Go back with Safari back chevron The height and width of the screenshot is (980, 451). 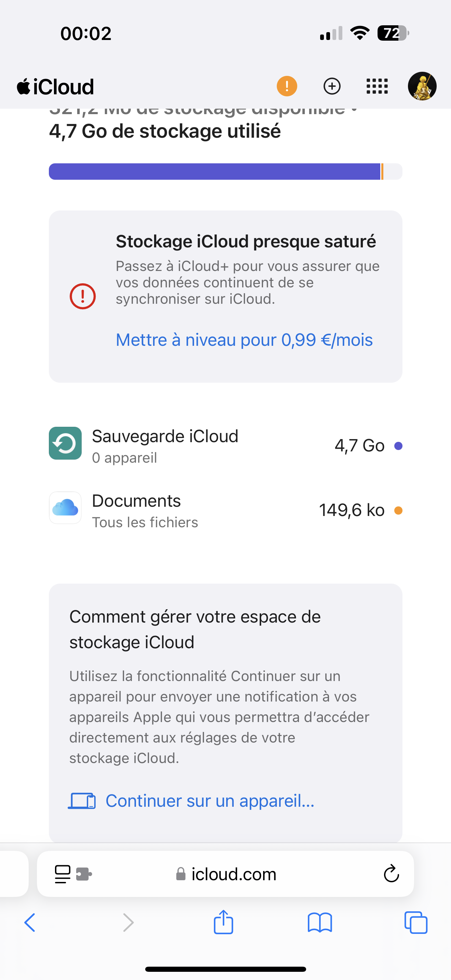pos(30,923)
